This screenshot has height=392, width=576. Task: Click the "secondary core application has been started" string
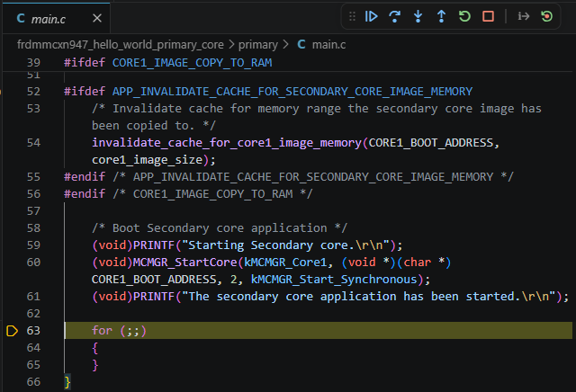tap(369, 297)
